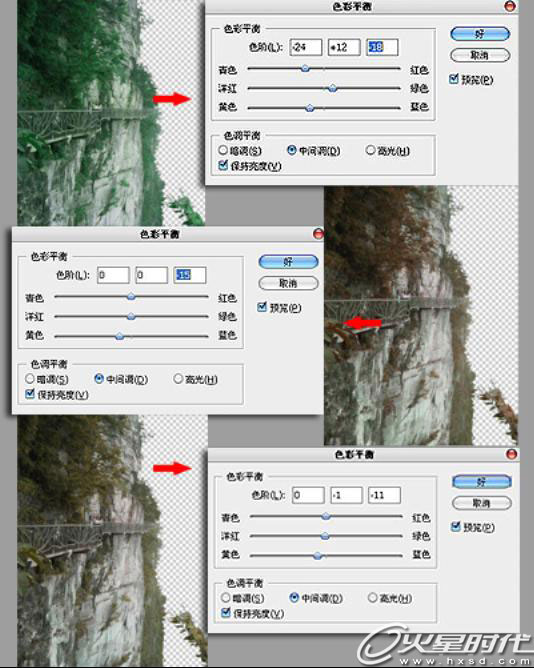Image resolution: width=534 pixels, height=668 pixels.
Task: Close the Color Balance dialog showing 0 -1 -11
Action: click(512, 454)
